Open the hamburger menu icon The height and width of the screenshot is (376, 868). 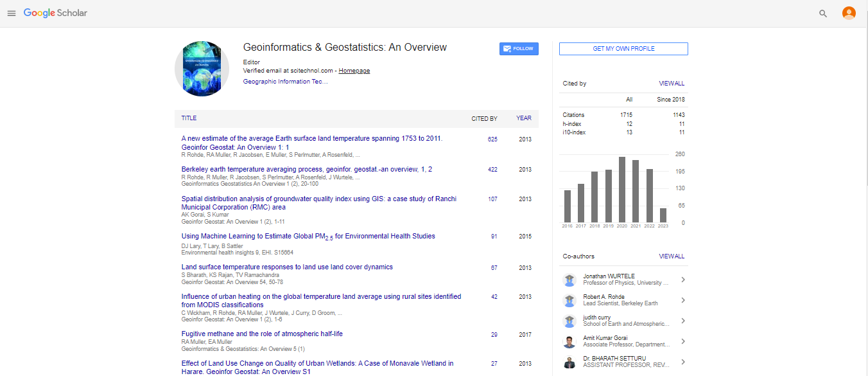click(x=11, y=13)
